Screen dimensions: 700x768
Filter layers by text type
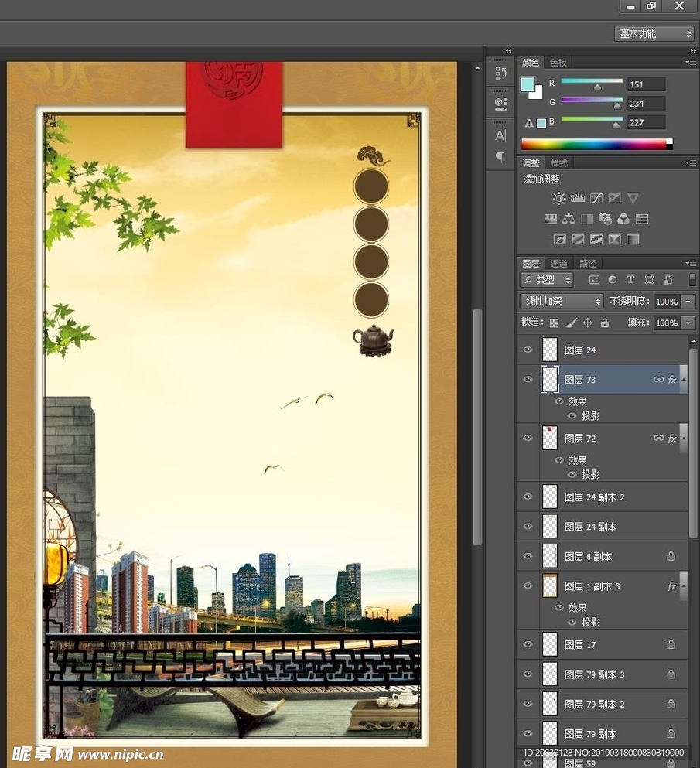630,280
